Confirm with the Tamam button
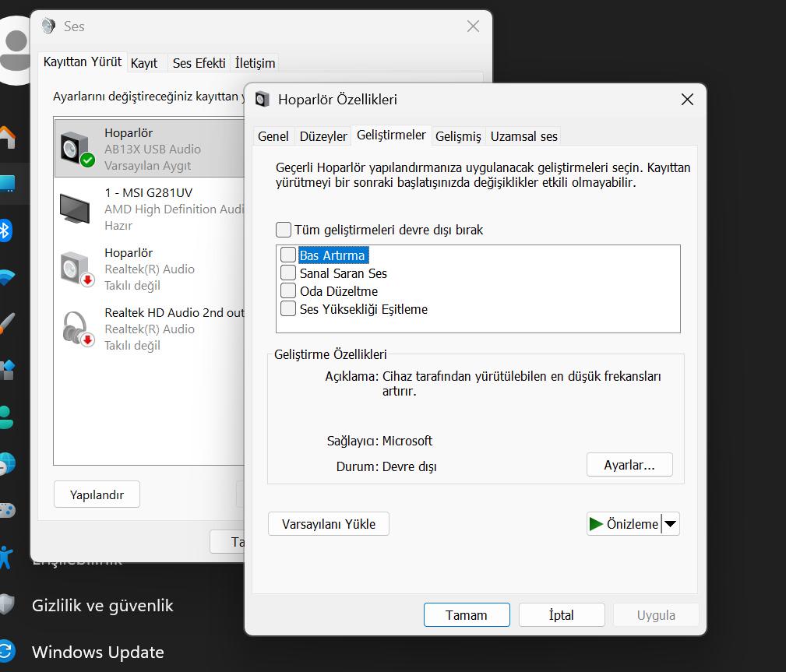Image resolution: width=786 pixels, height=672 pixels. pos(467,615)
